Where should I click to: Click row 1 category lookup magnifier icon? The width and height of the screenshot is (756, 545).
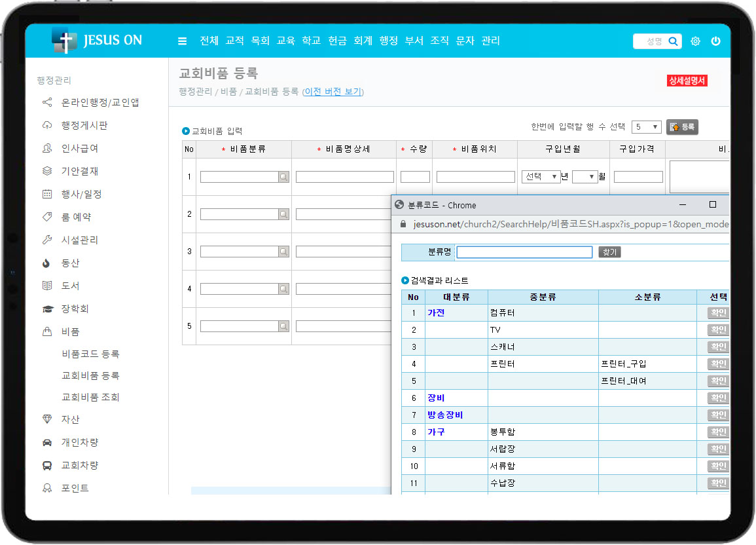coord(283,177)
